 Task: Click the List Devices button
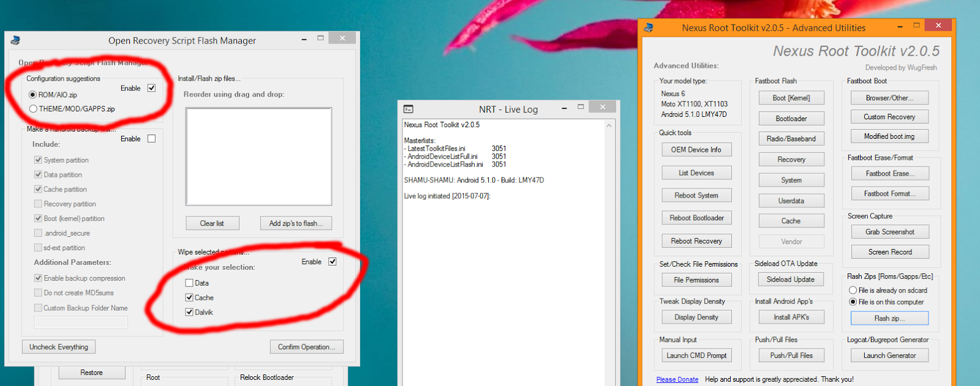[696, 173]
